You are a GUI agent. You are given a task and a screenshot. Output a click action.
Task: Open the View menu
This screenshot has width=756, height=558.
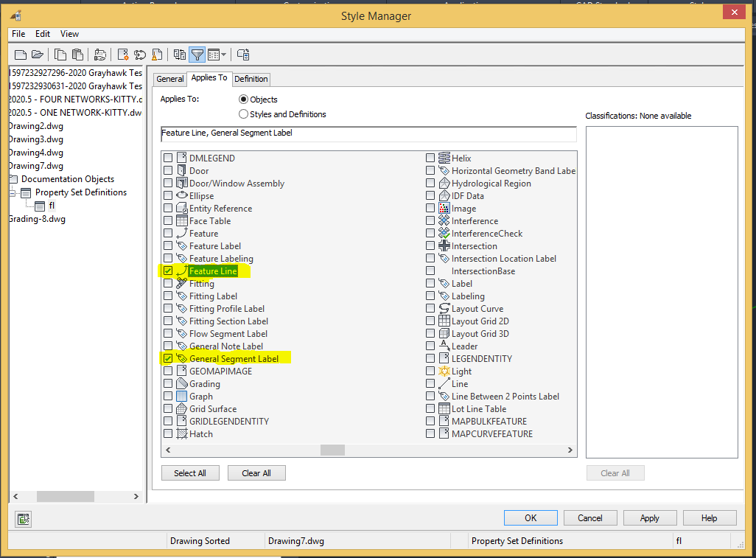[x=69, y=34]
